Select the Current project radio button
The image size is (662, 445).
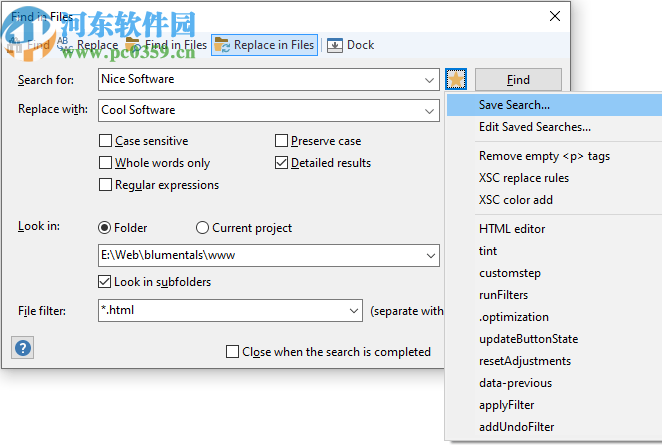point(203,228)
